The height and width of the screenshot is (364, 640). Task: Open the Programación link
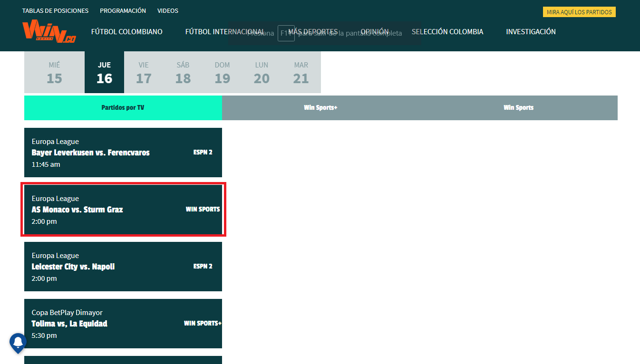pyautogui.click(x=123, y=10)
